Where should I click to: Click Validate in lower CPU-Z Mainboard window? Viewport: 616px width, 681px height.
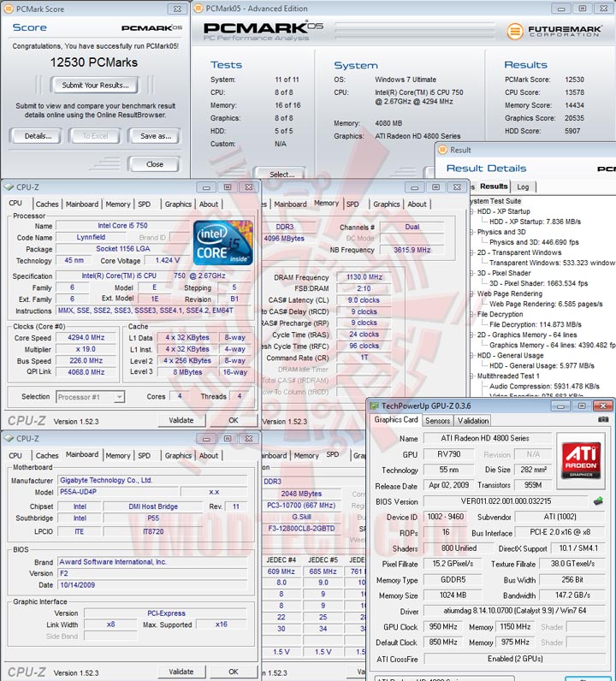point(181,672)
